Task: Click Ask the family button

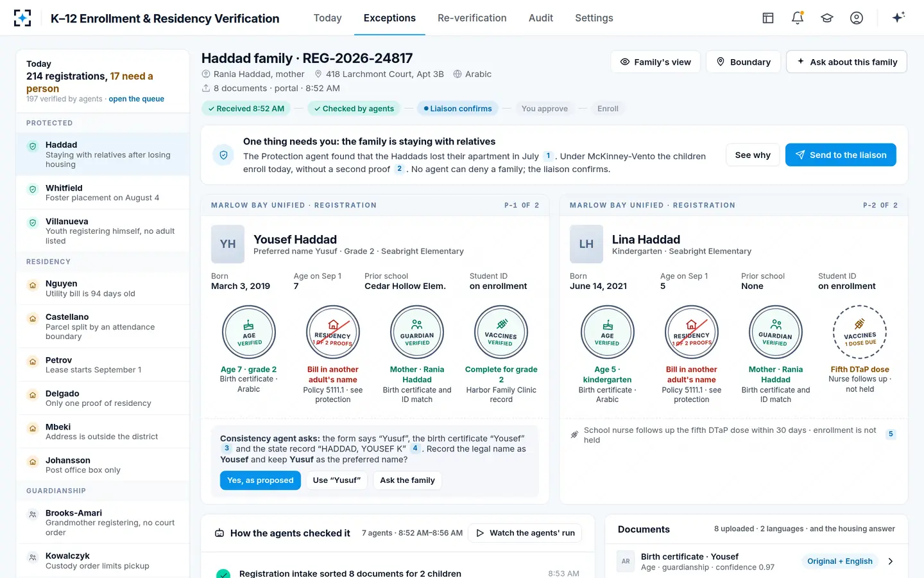Action: pyautogui.click(x=407, y=480)
